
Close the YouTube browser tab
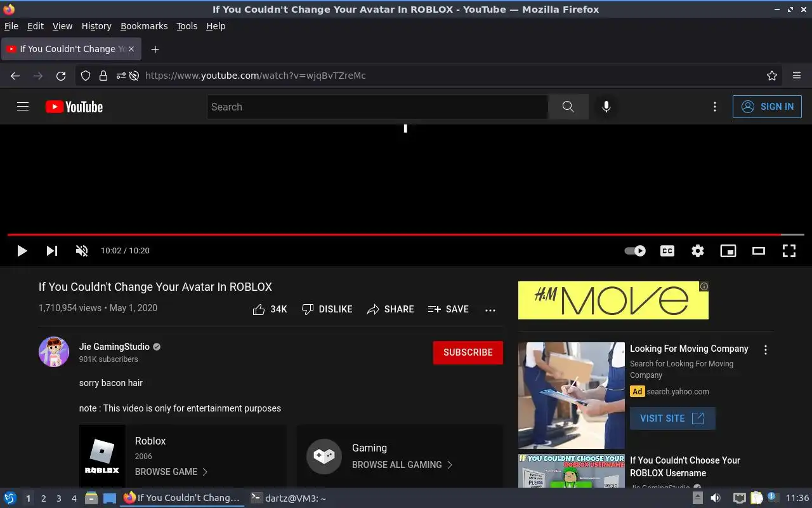tap(131, 49)
